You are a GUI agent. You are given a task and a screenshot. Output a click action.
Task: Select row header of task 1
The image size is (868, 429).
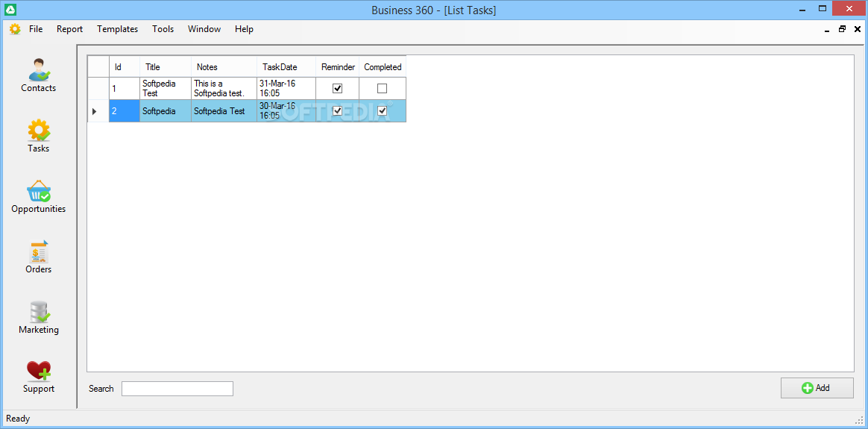(98, 89)
